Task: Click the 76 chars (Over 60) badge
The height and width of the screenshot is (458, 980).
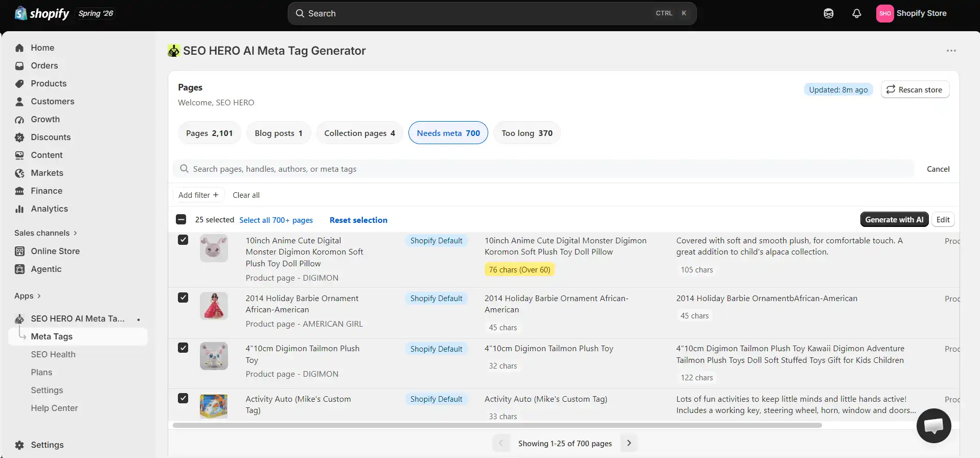Action: (x=519, y=269)
